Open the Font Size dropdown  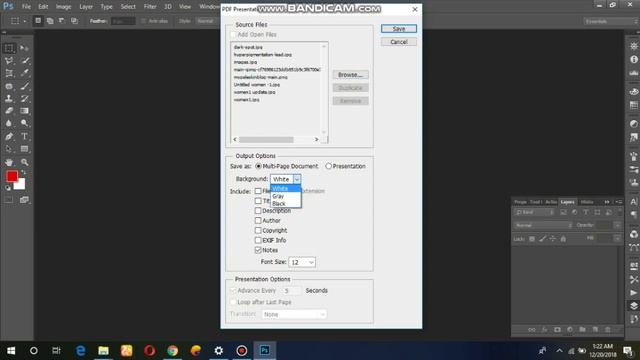click(302, 262)
